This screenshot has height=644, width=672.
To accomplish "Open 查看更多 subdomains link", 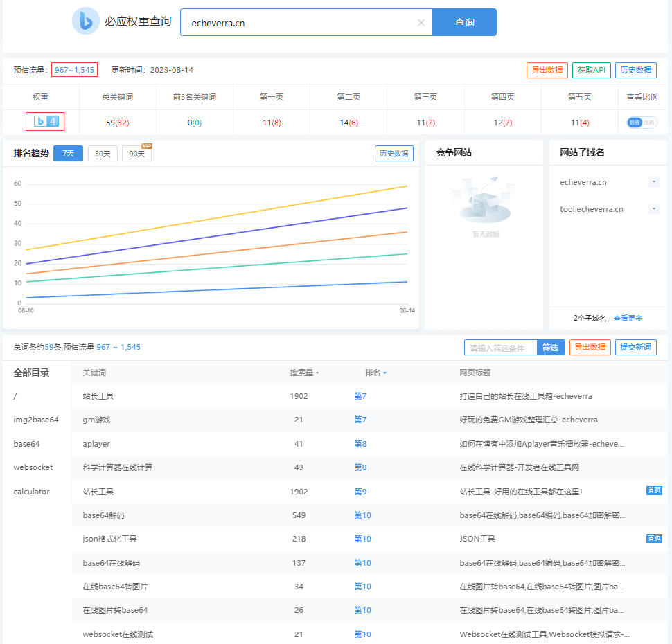I will click(x=628, y=319).
